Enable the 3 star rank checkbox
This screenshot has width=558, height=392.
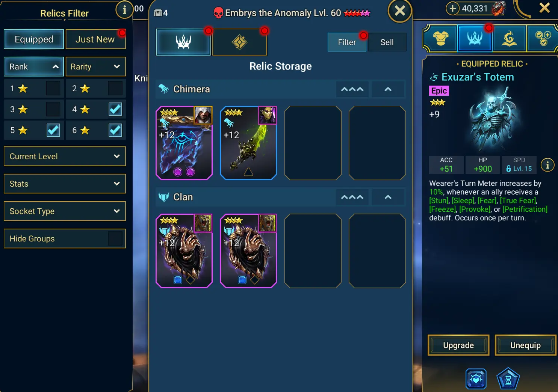tap(53, 109)
